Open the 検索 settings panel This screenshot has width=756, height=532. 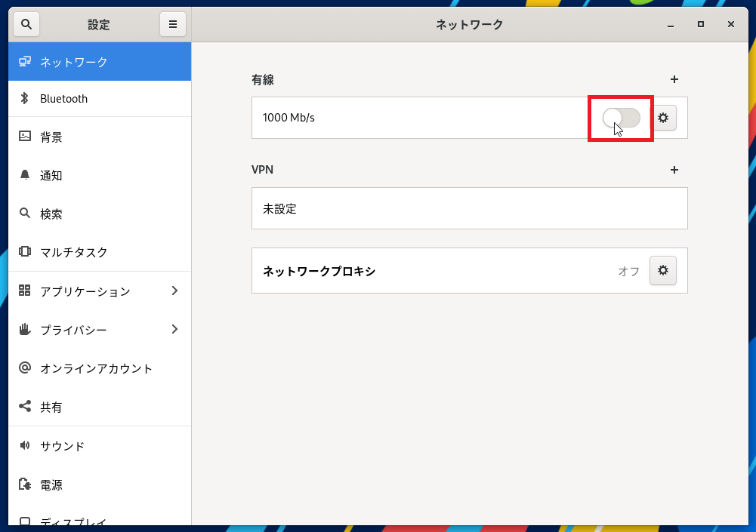click(51, 214)
